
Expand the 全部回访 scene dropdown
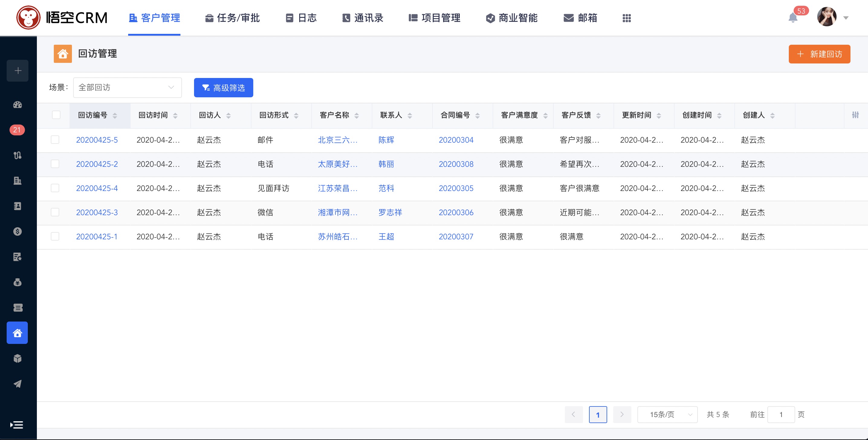point(127,88)
